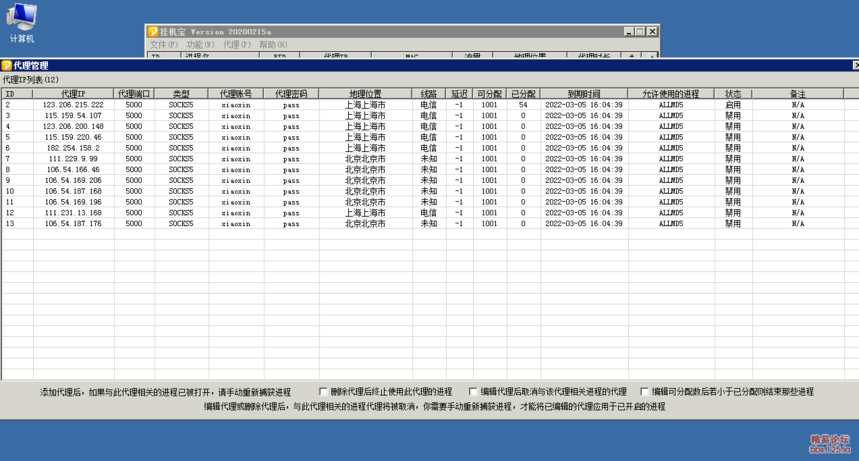Maximize the 挂机宝 window

tap(640, 32)
